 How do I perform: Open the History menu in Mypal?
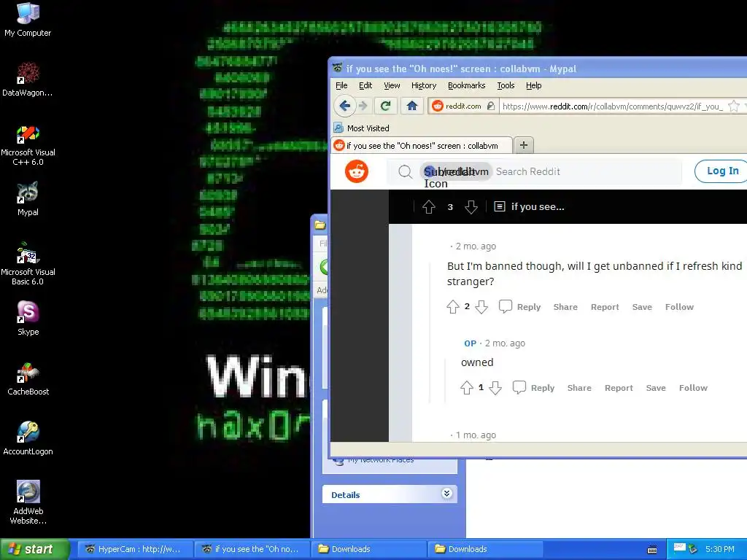tap(424, 85)
